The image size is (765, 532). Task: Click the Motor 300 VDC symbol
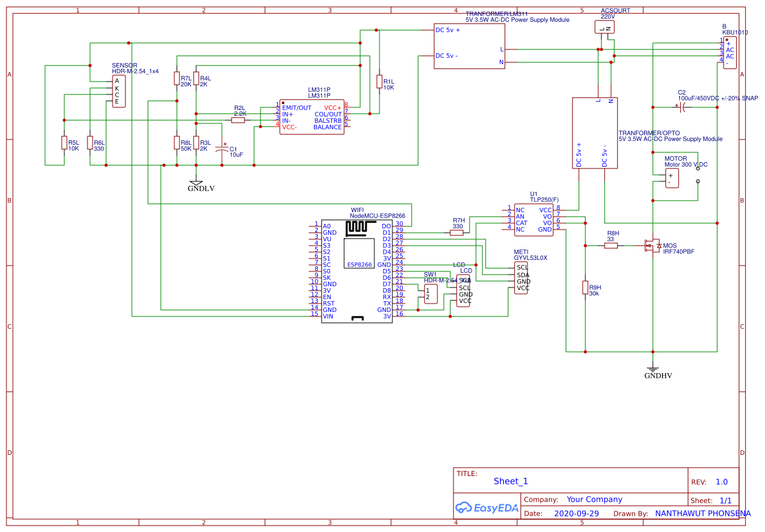(672, 178)
